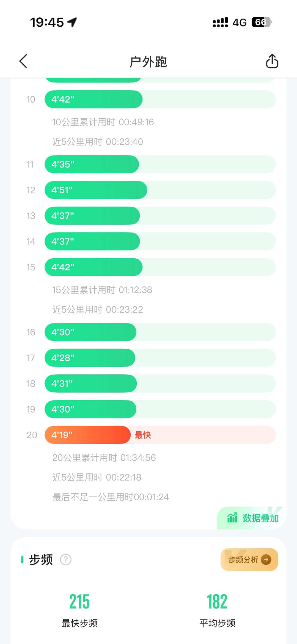
Task: Open the 步频分析 cadence analysis
Action: [x=249, y=560]
